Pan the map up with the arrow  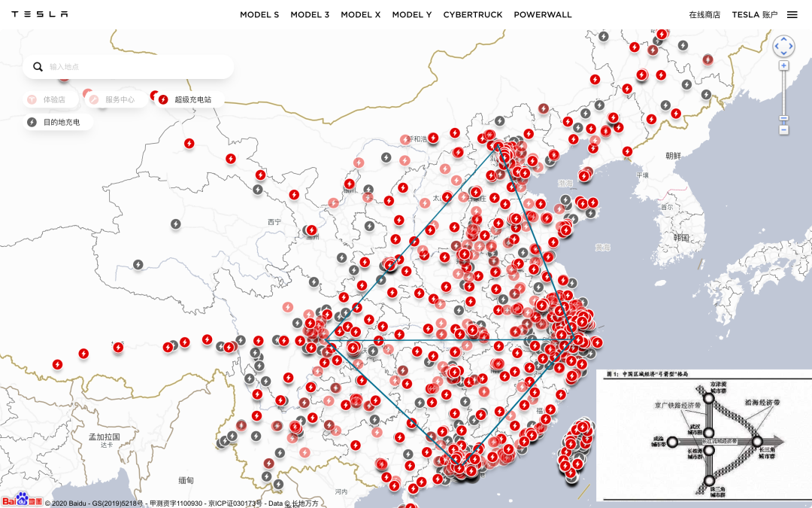pyautogui.click(x=783, y=39)
